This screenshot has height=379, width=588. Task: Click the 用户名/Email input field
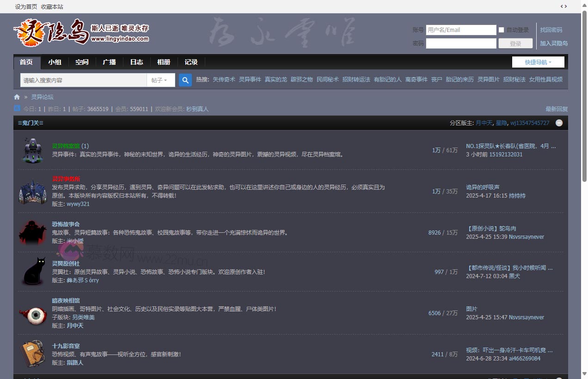pos(460,30)
